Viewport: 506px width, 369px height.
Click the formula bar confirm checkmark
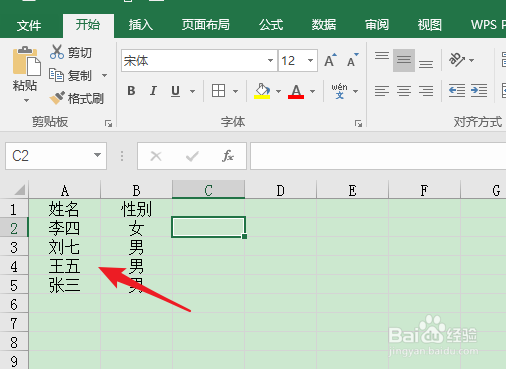point(192,156)
